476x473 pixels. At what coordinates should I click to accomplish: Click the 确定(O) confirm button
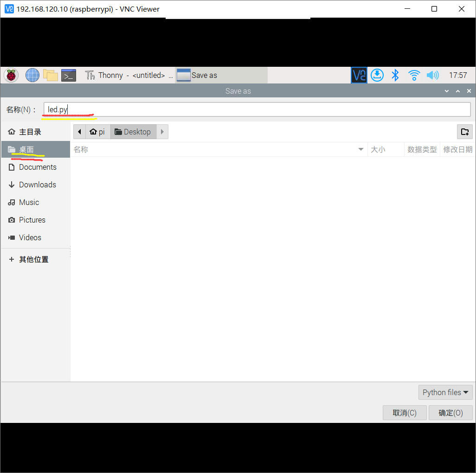(450, 413)
